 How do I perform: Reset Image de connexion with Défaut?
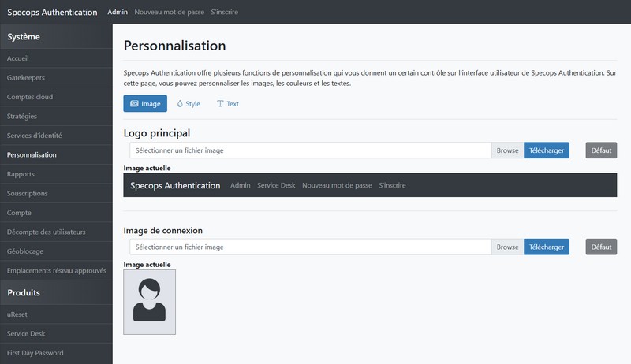(x=601, y=247)
